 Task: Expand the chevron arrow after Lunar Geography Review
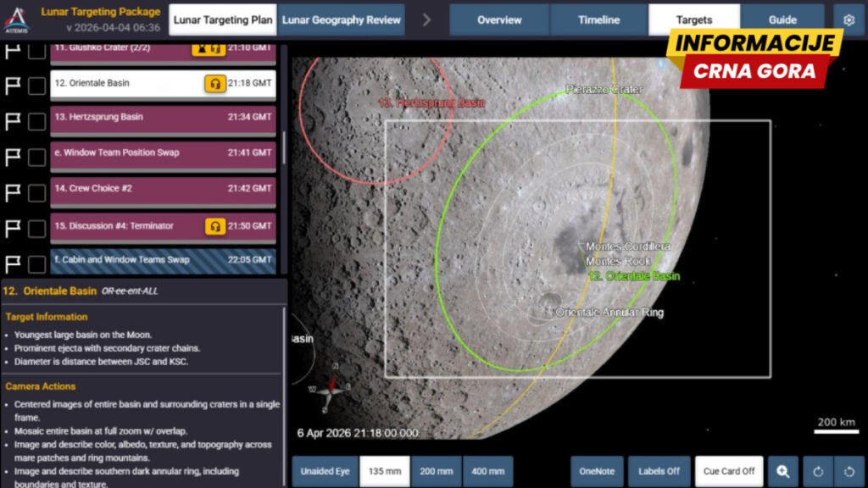(x=426, y=19)
